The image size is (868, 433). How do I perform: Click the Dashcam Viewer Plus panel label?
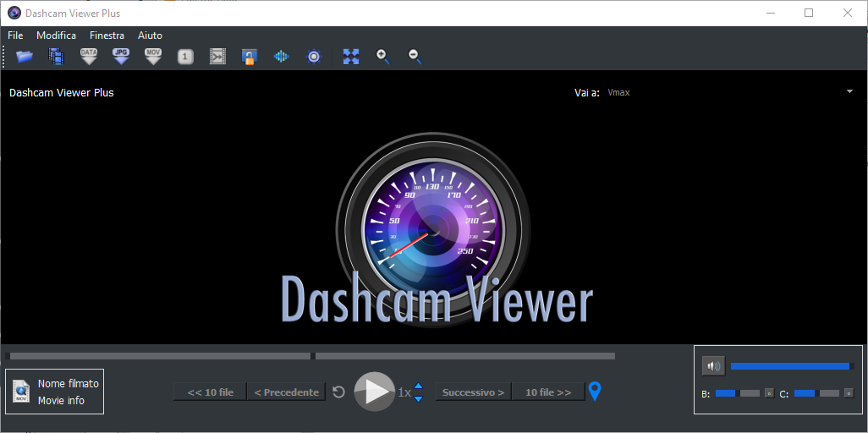pos(62,92)
